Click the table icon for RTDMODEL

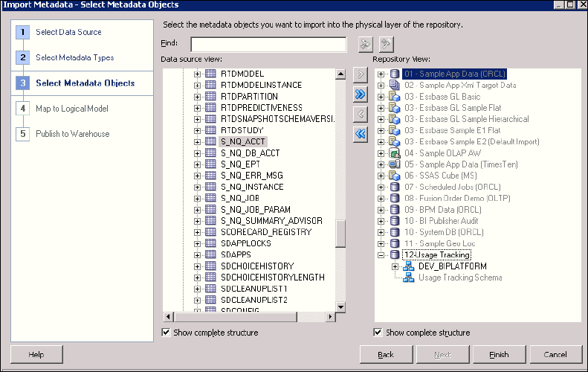(210, 74)
